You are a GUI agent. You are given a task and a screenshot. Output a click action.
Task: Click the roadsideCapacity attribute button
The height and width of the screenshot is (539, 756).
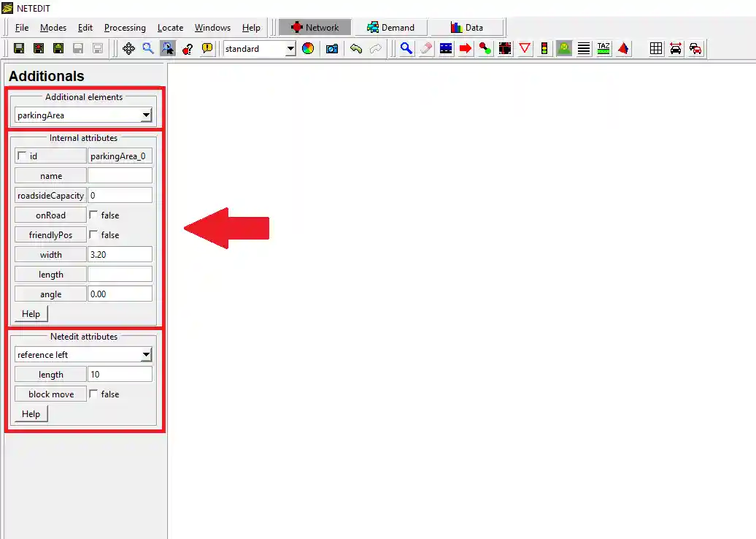(x=50, y=196)
